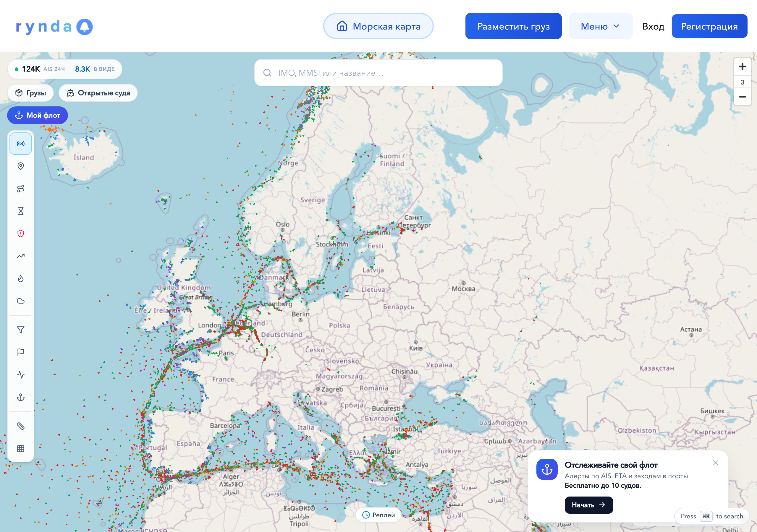Zoom in the map with plus button

tap(742, 67)
